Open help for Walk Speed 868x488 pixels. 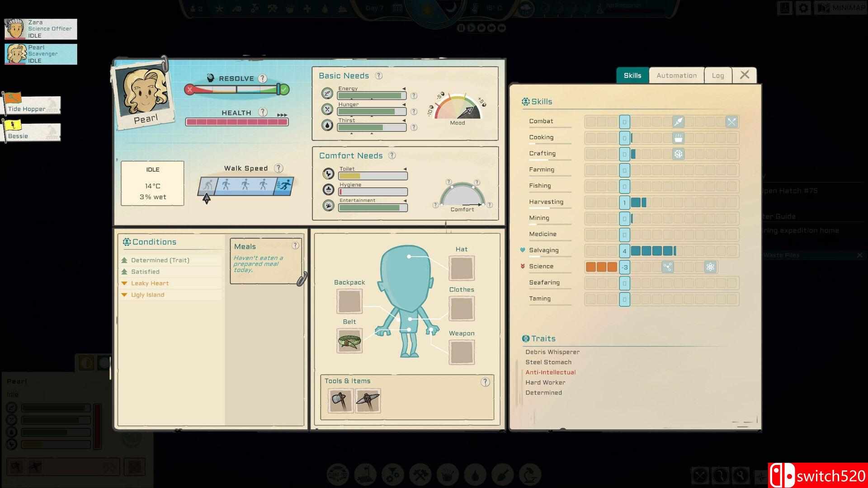click(278, 169)
